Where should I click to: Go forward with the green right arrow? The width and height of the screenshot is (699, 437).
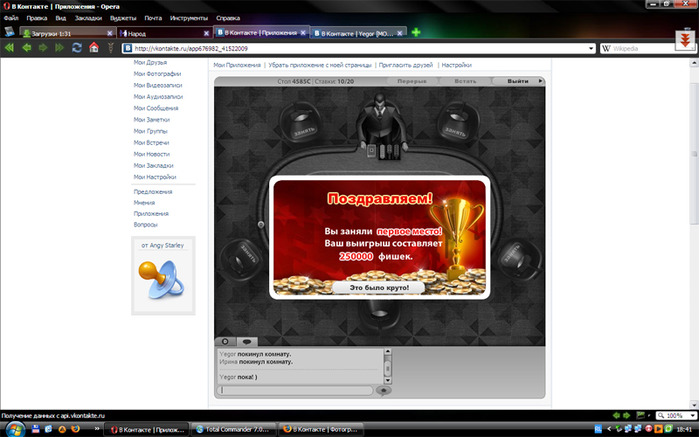coord(43,48)
